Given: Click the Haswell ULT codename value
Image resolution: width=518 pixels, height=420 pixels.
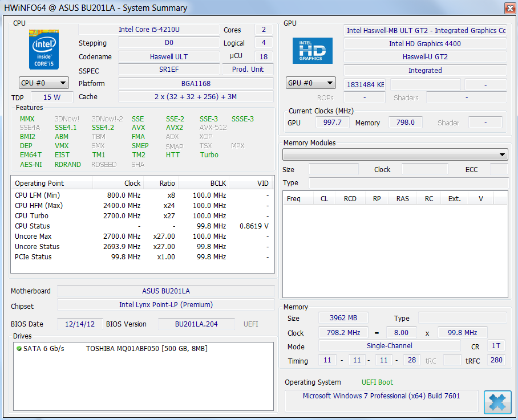Looking at the screenshot, I should point(169,57).
